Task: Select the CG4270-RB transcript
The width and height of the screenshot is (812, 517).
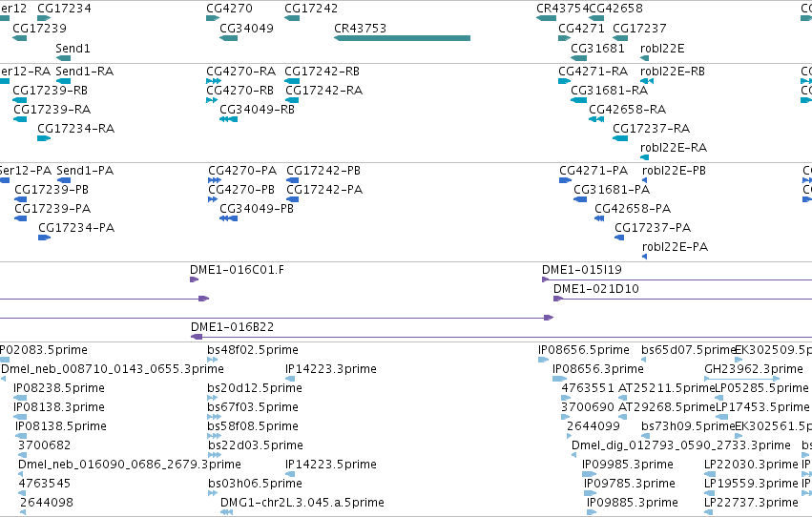Action: pos(239,90)
